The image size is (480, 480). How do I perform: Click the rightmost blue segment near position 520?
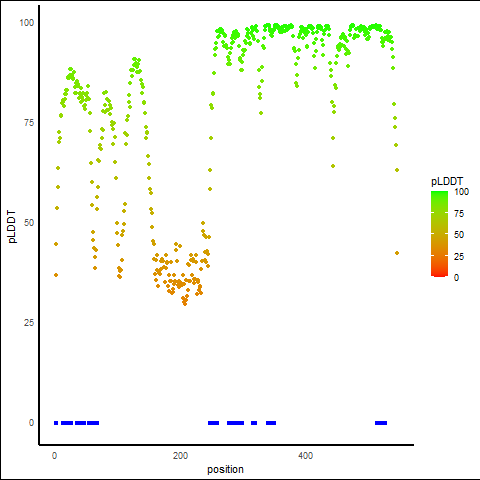click(x=381, y=423)
